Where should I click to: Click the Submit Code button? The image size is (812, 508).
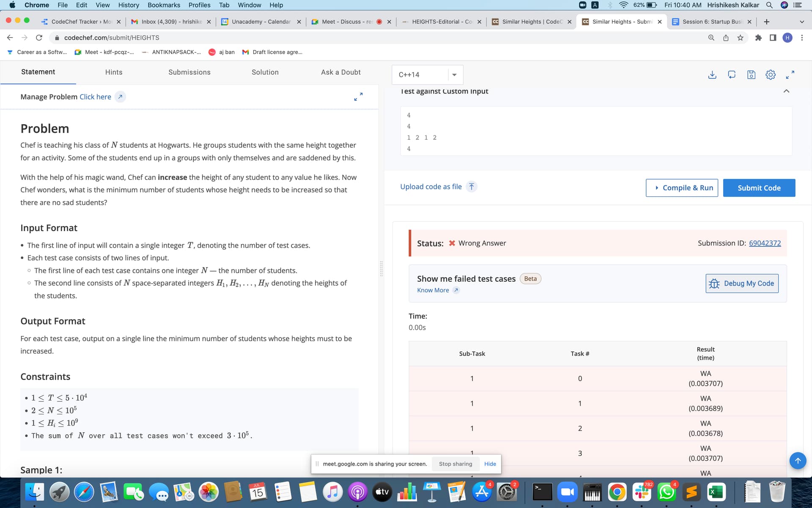coord(759,188)
